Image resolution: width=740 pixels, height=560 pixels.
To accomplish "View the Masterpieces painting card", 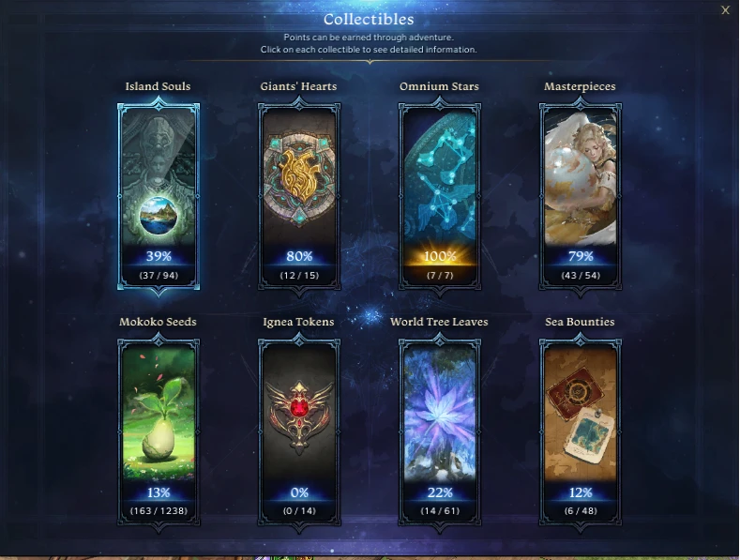I will point(580,196).
